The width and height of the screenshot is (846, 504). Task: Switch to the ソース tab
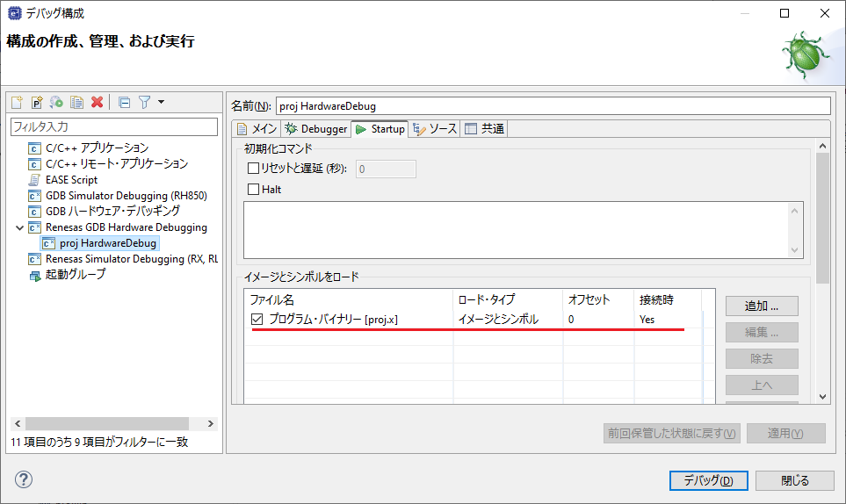click(x=434, y=129)
